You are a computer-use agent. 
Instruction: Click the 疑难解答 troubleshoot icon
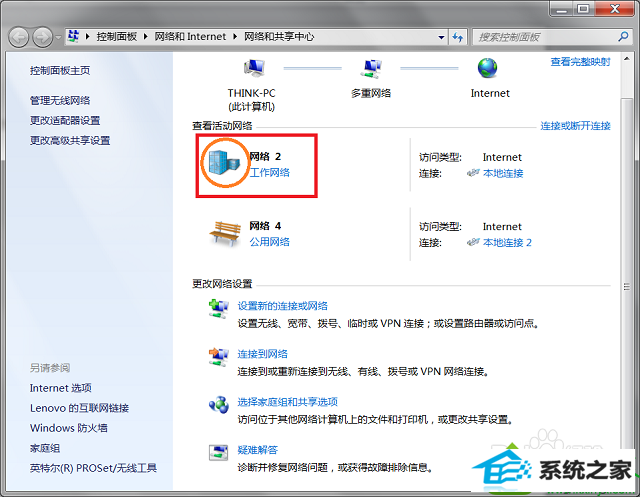(219, 453)
